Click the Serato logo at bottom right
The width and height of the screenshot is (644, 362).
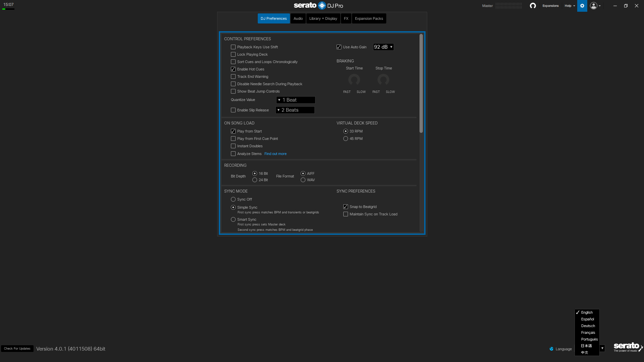click(628, 347)
